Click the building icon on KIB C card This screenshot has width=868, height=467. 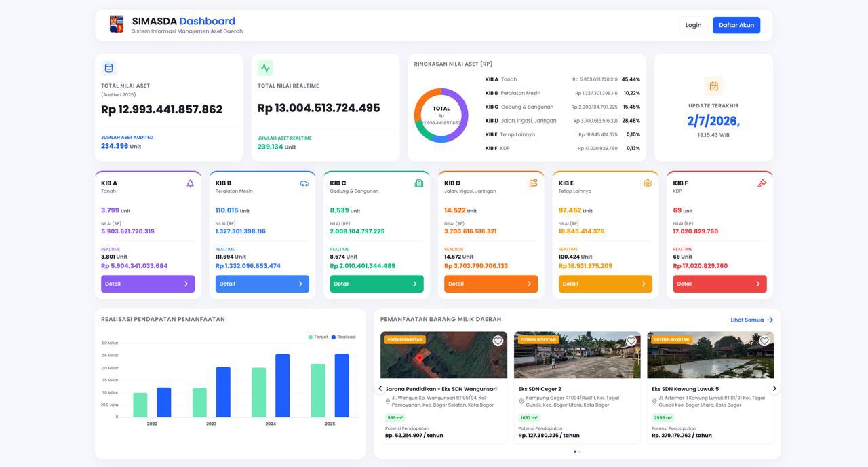[418, 183]
